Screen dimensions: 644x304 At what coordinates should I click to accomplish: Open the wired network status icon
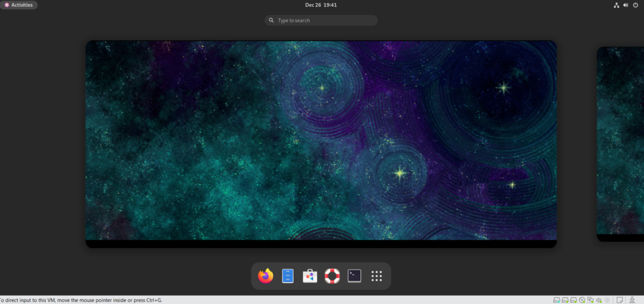pyautogui.click(x=616, y=5)
